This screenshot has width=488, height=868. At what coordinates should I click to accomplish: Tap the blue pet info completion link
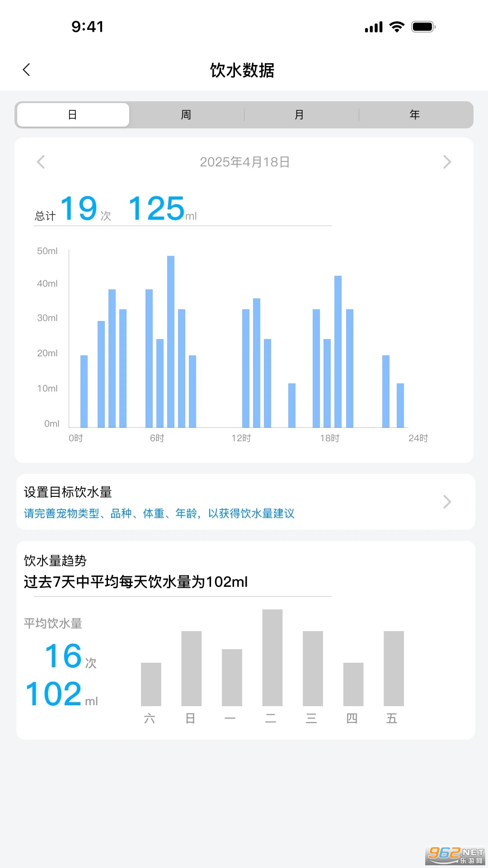[159, 514]
